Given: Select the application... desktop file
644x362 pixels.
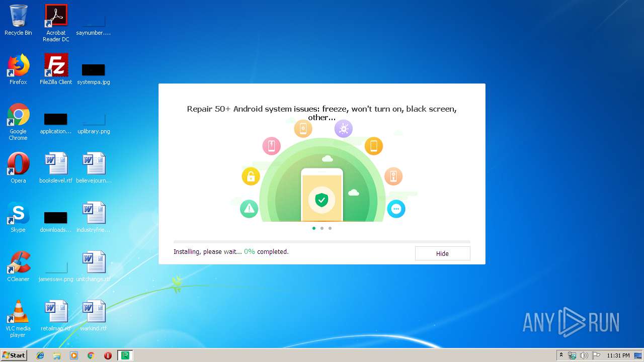Looking at the screenshot, I should click(56, 124).
